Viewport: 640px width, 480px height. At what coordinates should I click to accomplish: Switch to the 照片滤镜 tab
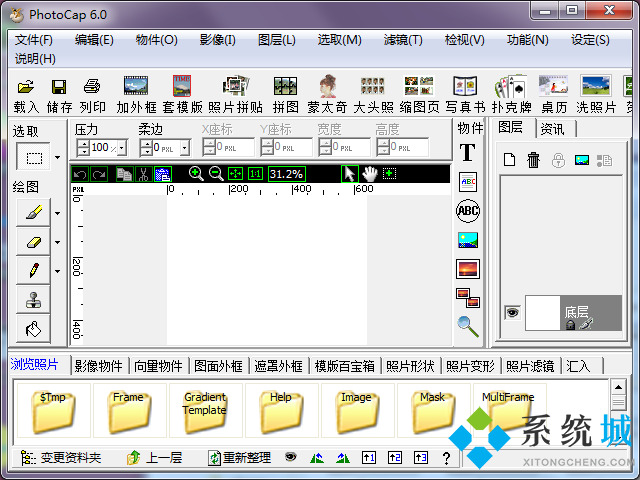point(530,366)
